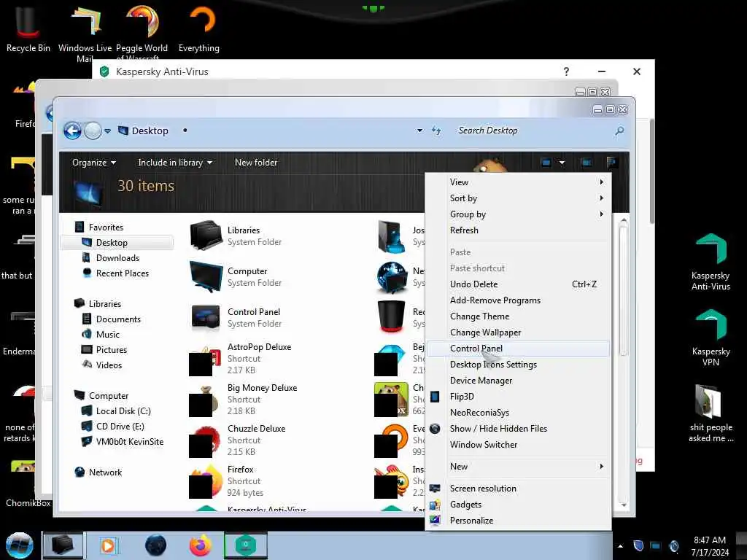Open the media player taskbar icon

108,545
